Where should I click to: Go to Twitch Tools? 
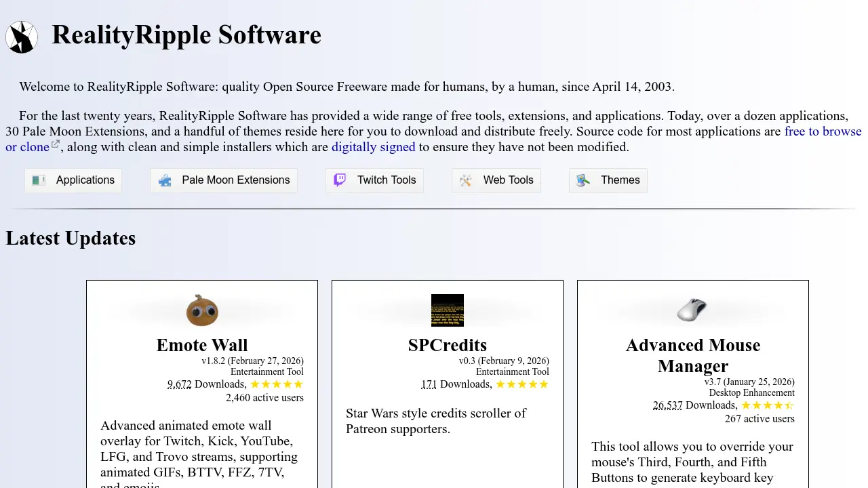tap(374, 180)
